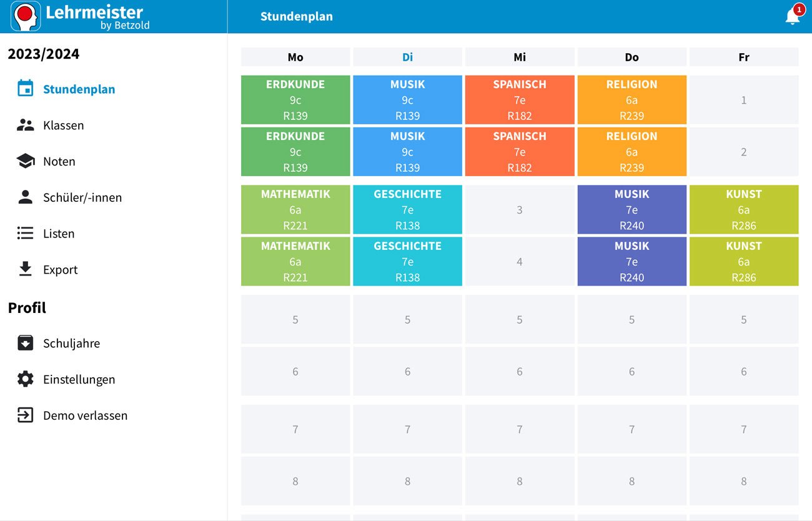Open Tuesday third-period Geschichte 7e lesson
The image size is (812, 521).
[x=407, y=210]
